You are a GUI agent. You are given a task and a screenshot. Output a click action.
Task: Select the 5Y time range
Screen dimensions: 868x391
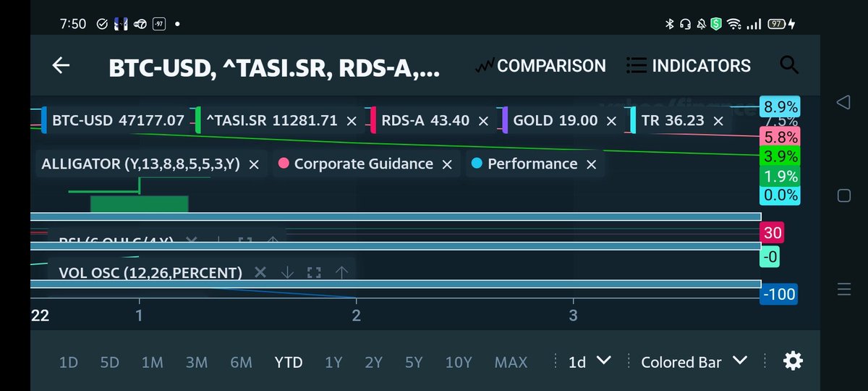[414, 362]
